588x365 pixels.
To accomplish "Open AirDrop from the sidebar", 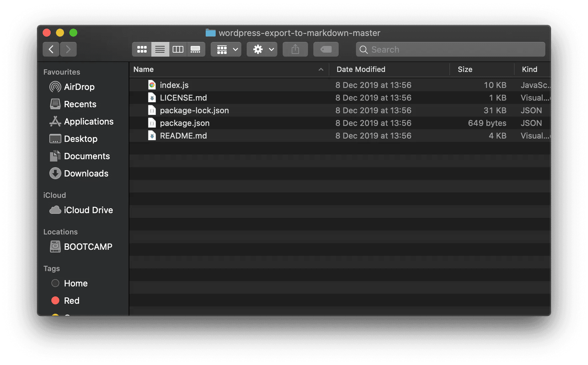I will pos(79,87).
